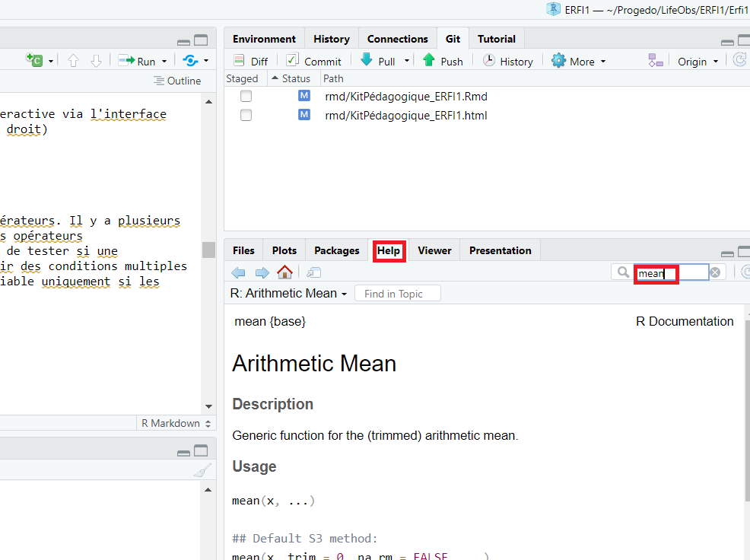Clear the help search text
This screenshot has height=560, width=750.
[x=715, y=272]
